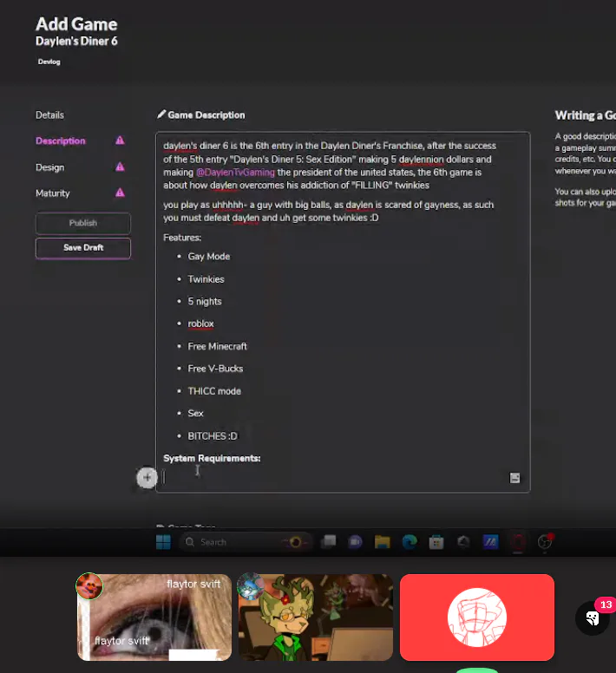Open Task View on the taskbar
Screen dimensions: 616x673
pyautogui.click(x=329, y=542)
